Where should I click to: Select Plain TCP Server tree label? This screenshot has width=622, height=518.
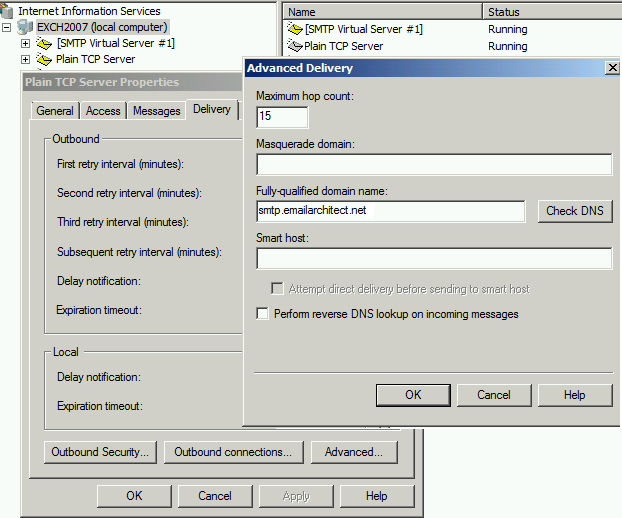pos(96,59)
